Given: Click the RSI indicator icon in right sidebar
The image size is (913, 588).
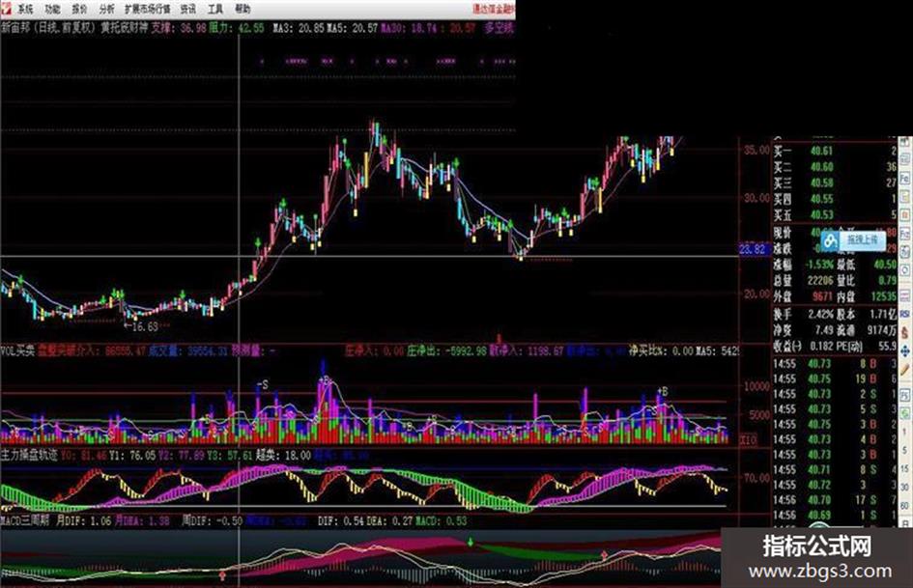Looking at the screenshot, I should click(x=905, y=313).
